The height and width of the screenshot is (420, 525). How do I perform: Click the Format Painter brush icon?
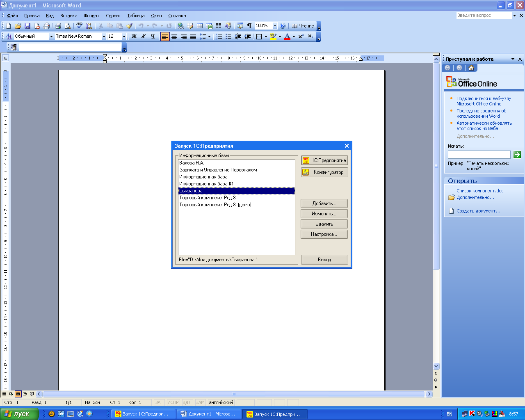point(129,26)
